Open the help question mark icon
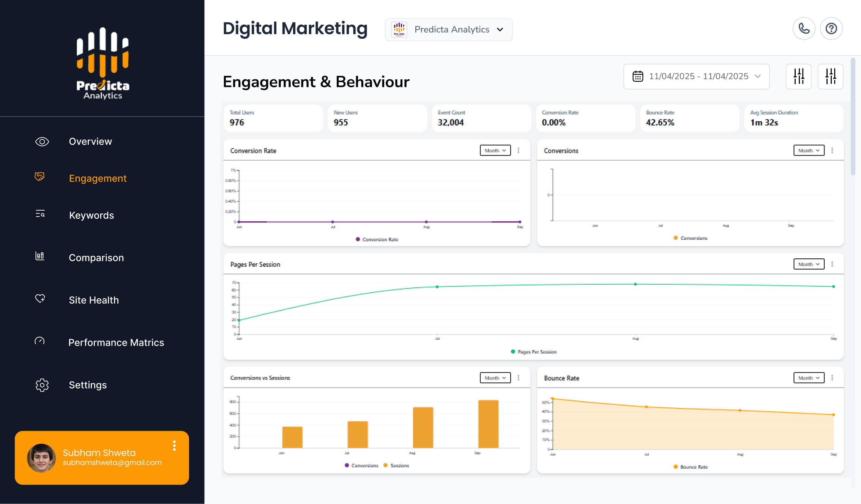The height and width of the screenshot is (504, 861). [x=831, y=28]
